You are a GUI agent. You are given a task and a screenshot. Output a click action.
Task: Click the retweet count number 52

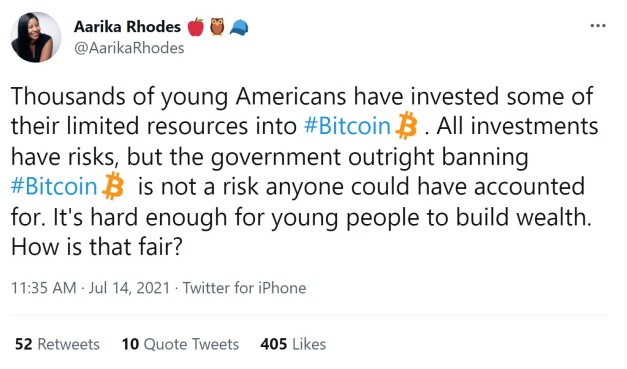point(24,344)
